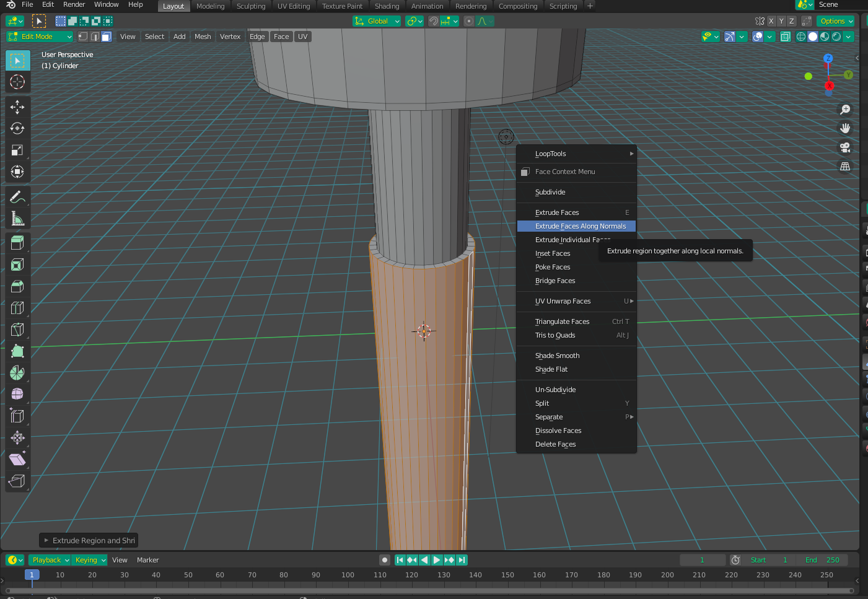The height and width of the screenshot is (599, 868).
Task: Select the Shear tool
Action: pyautogui.click(x=17, y=459)
